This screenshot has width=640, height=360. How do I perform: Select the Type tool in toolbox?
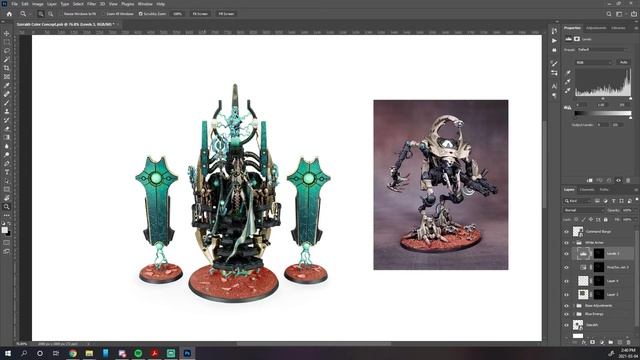coord(7,172)
